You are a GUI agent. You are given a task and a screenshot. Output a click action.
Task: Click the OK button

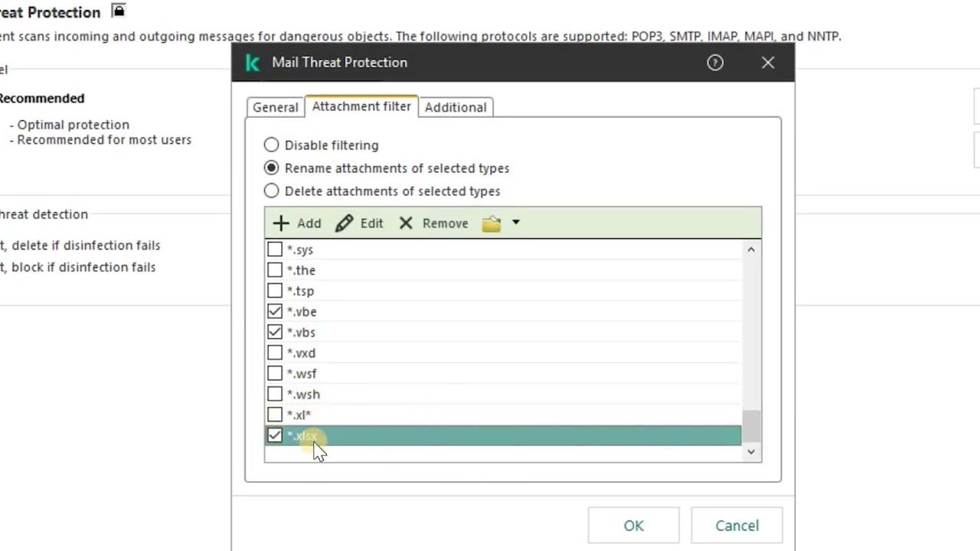coord(633,526)
